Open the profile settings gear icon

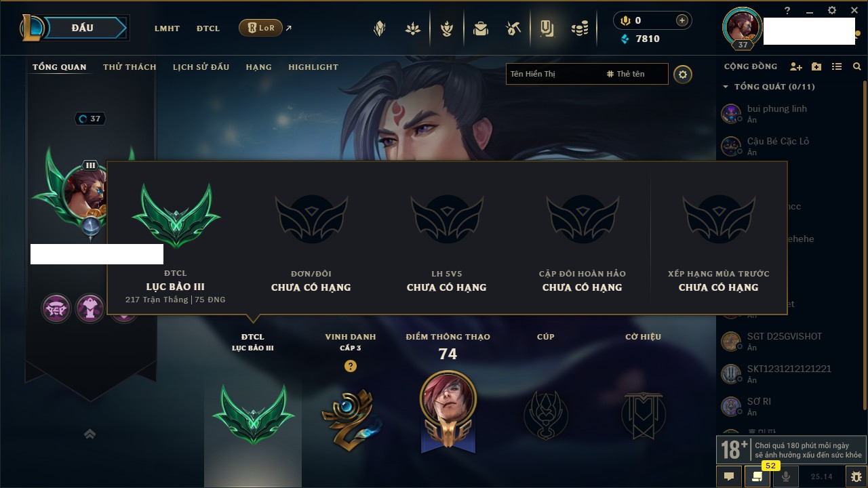coord(683,75)
